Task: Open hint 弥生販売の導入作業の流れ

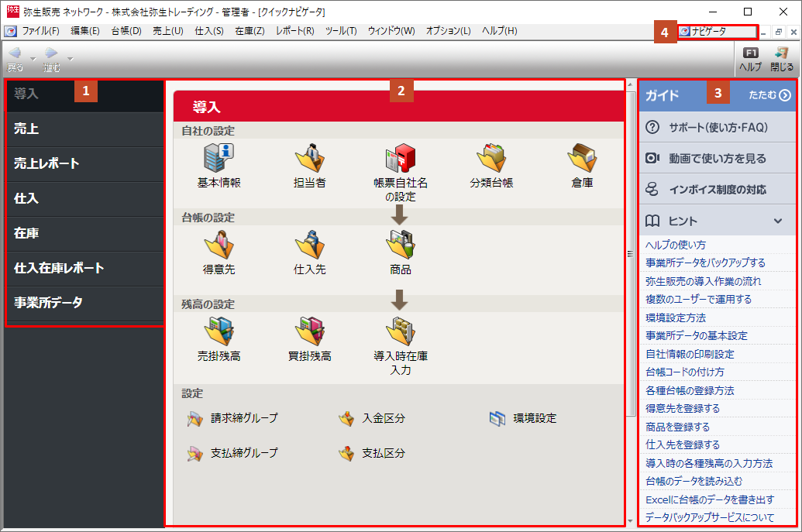Action: point(703,281)
